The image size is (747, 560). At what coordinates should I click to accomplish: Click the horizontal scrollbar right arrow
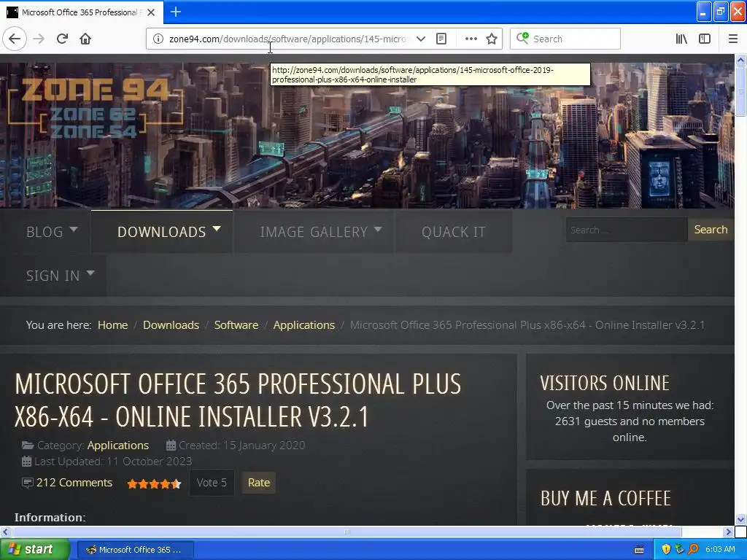[729, 532]
